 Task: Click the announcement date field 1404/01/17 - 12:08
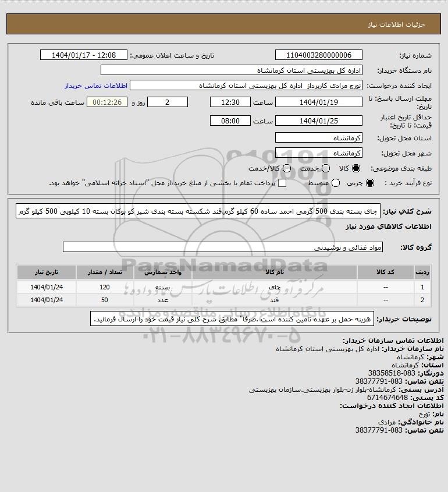(x=84, y=55)
